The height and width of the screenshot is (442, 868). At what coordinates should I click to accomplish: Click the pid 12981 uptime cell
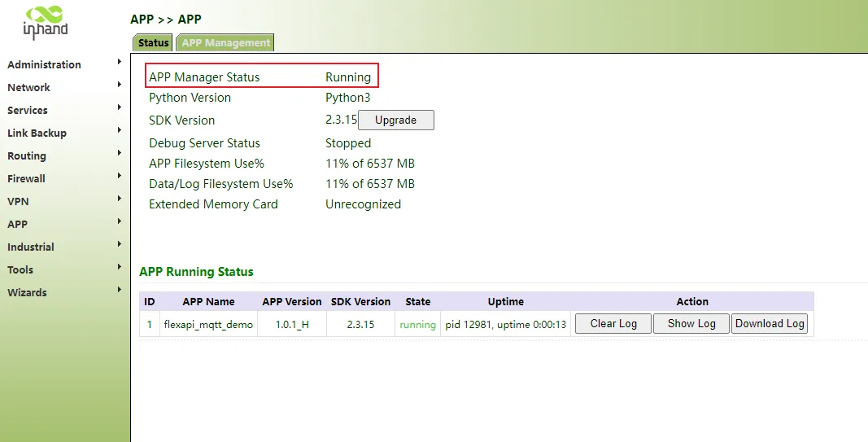(x=505, y=325)
